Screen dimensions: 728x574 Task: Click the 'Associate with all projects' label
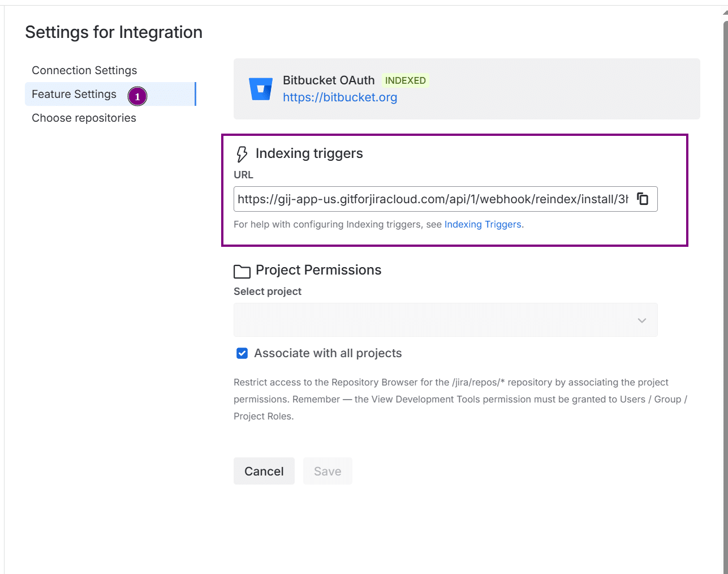tap(328, 353)
